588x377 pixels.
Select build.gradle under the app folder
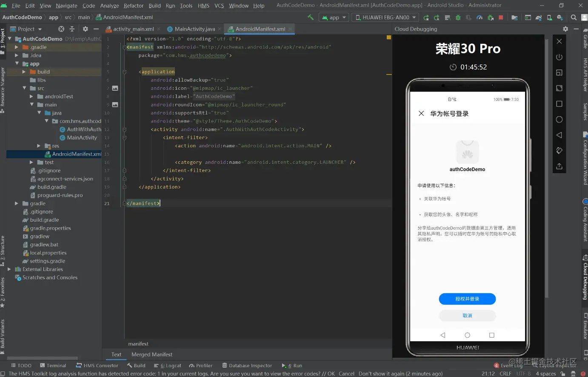click(52, 187)
